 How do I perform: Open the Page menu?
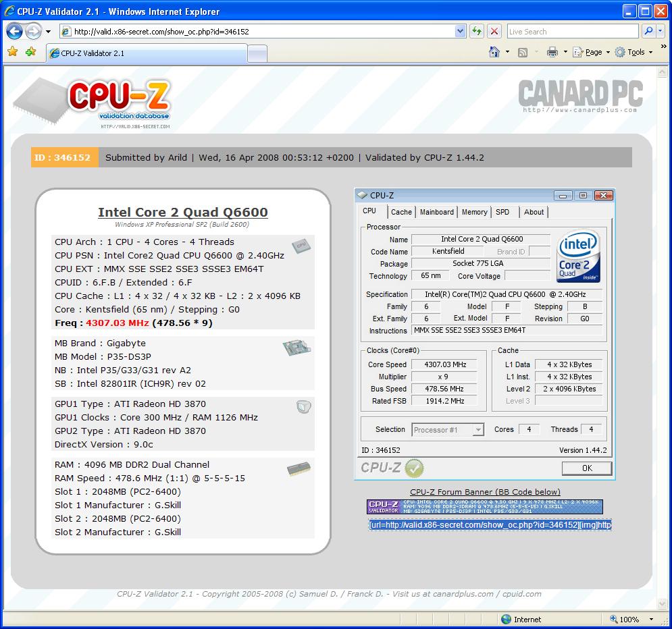pyautogui.click(x=591, y=52)
